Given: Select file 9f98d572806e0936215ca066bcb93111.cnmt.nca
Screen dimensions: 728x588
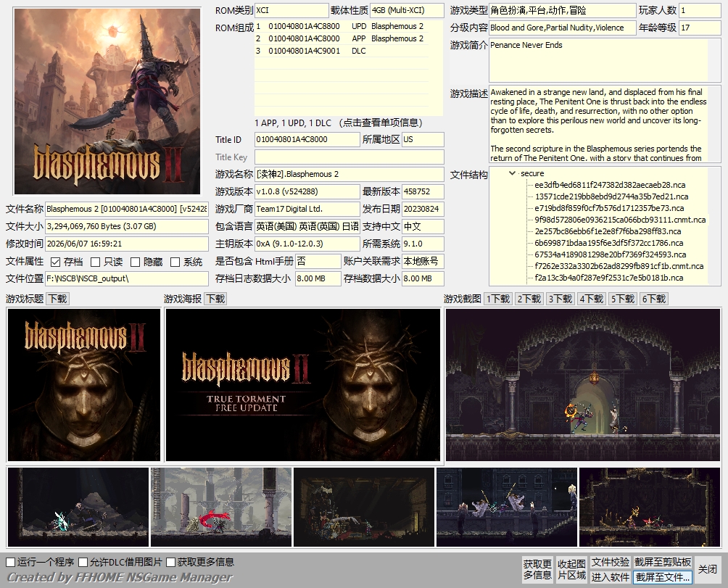Looking at the screenshot, I should coord(620,220).
